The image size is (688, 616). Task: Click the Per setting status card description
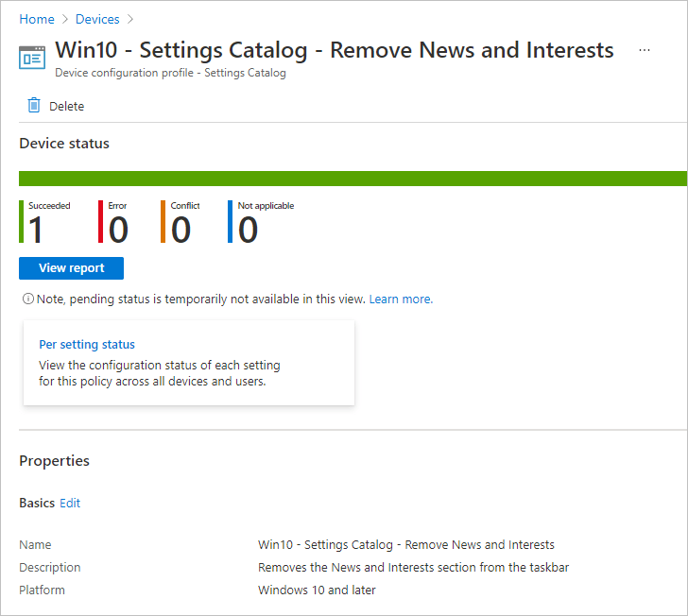[160, 373]
